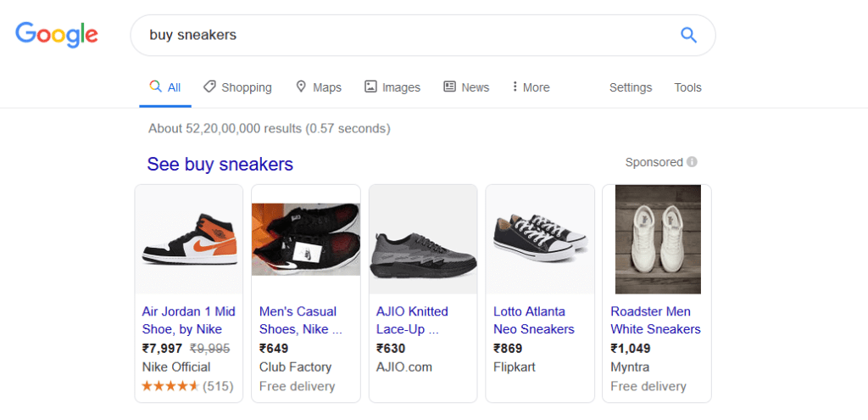Click the Google logo
The height and width of the screenshot is (420, 868).
(x=57, y=34)
